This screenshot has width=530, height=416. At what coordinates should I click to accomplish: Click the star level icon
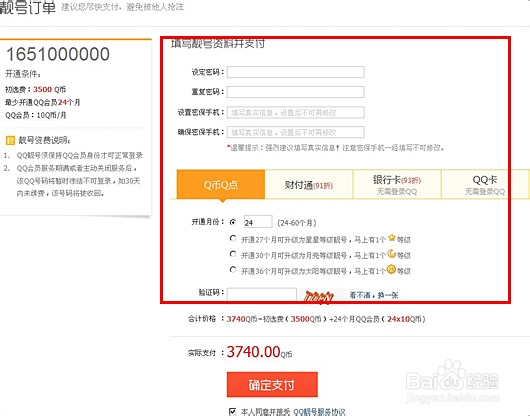[391, 238]
